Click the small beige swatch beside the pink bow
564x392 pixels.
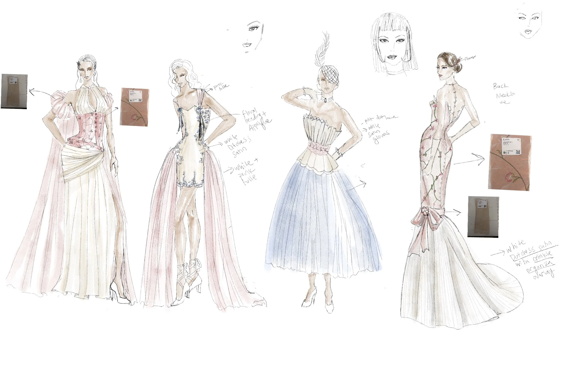tap(483, 217)
